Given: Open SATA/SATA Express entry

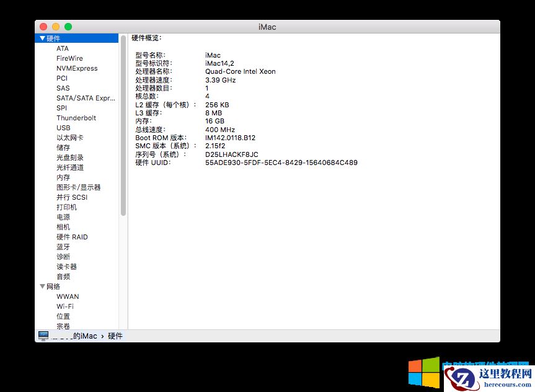Looking at the screenshot, I should point(86,98).
